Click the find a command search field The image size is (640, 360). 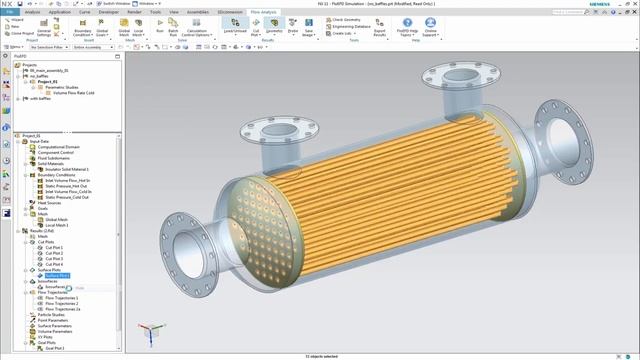click(x=568, y=12)
